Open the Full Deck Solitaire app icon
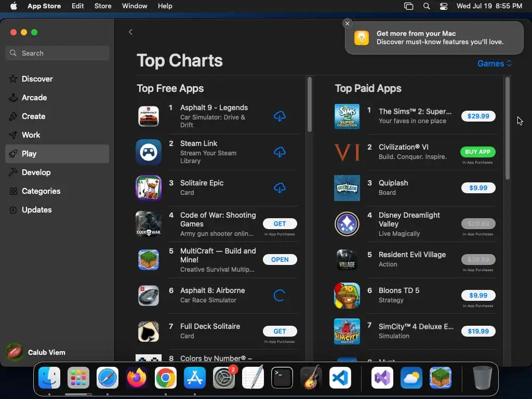 [x=149, y=331]
